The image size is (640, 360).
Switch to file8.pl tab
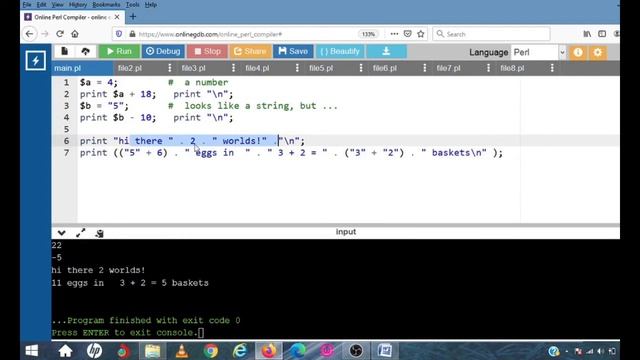click(512, 68)
